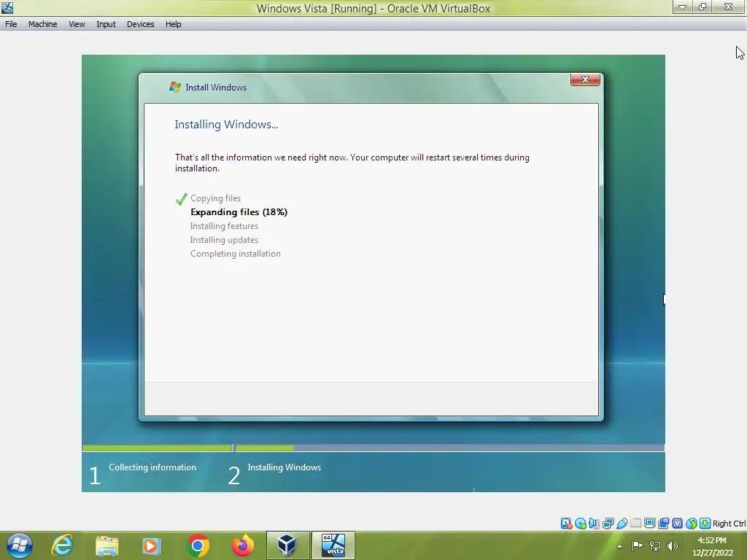Click the taskbar clock showing 4:52 PM
The image size is (747, 560).
(712, 546)
